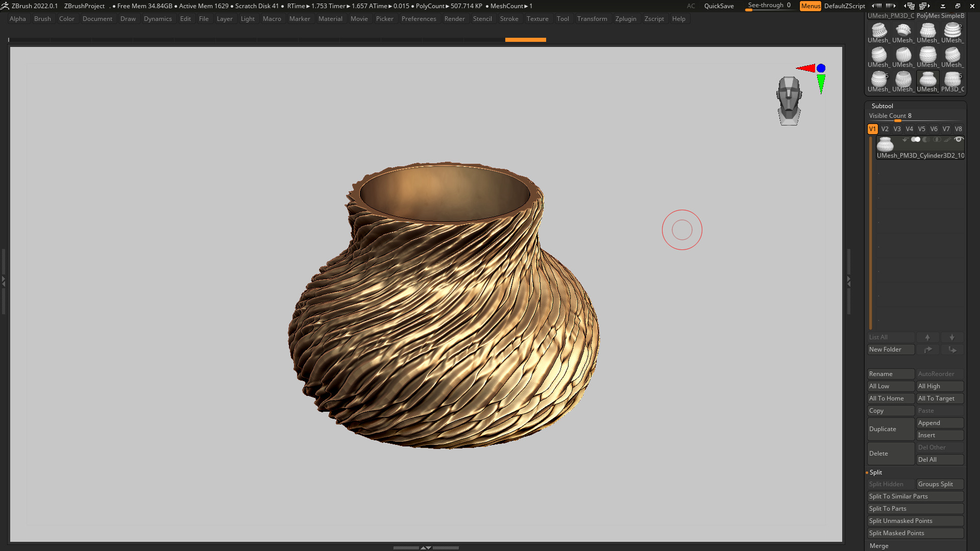The image size is (980, 551).
Task: Click the PolyMesh tool label
Action: [928, 16]
